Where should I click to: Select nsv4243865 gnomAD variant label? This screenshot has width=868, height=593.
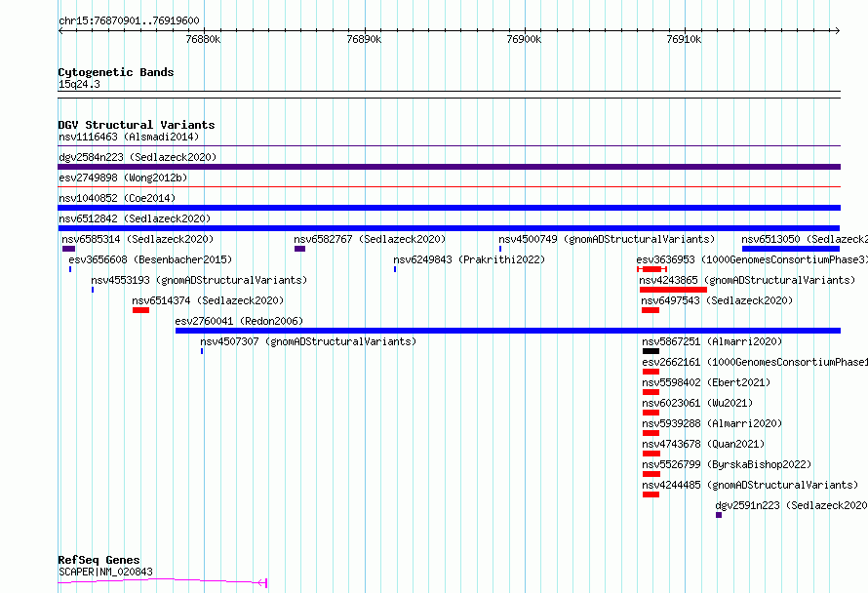pos(747,280)
